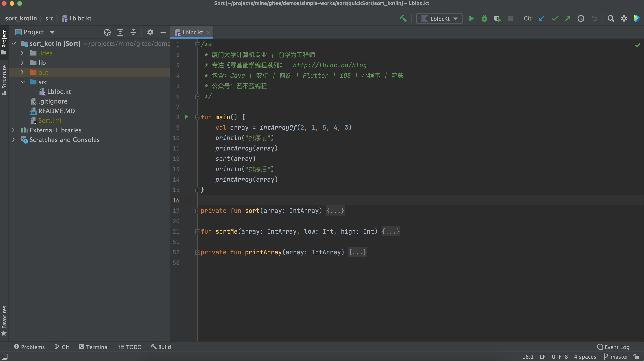Viewport: 644px width, 361px height.
Task: Click Select Opened File target icon
Action: click(x=107, y=32)
